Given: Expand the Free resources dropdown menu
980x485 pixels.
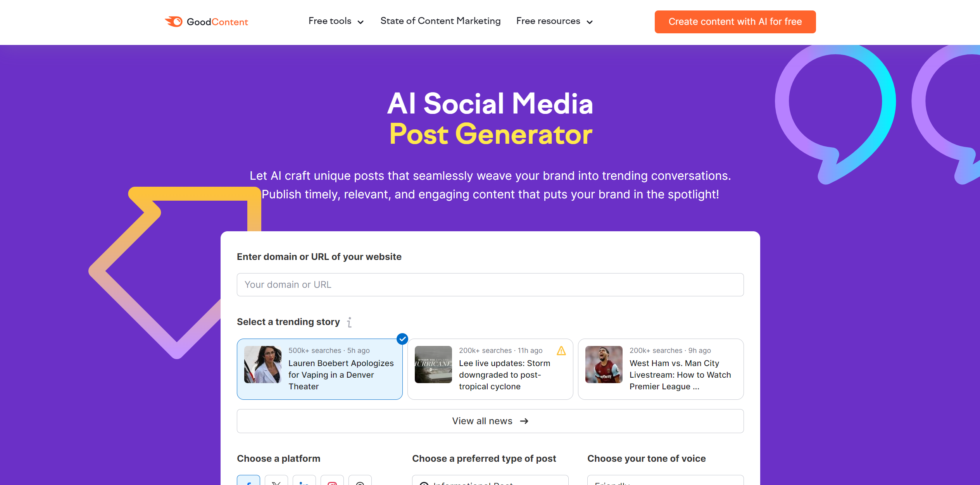Looking at the screenshot, I should click(553, 21).
